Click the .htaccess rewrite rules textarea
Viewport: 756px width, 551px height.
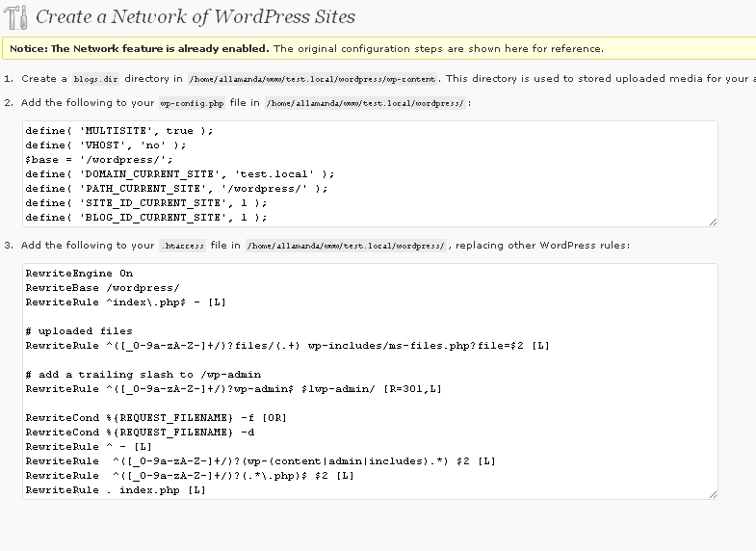[x=370, y=381]
